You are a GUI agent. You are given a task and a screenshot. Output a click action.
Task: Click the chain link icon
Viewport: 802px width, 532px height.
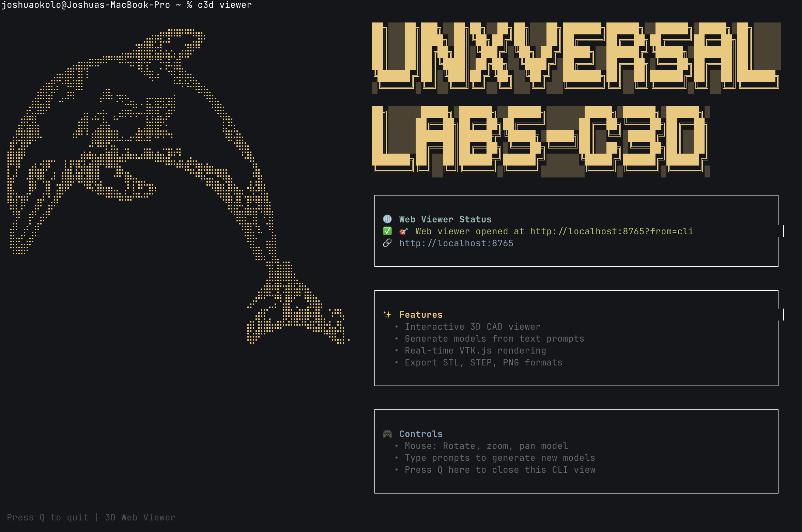(387, 243)
